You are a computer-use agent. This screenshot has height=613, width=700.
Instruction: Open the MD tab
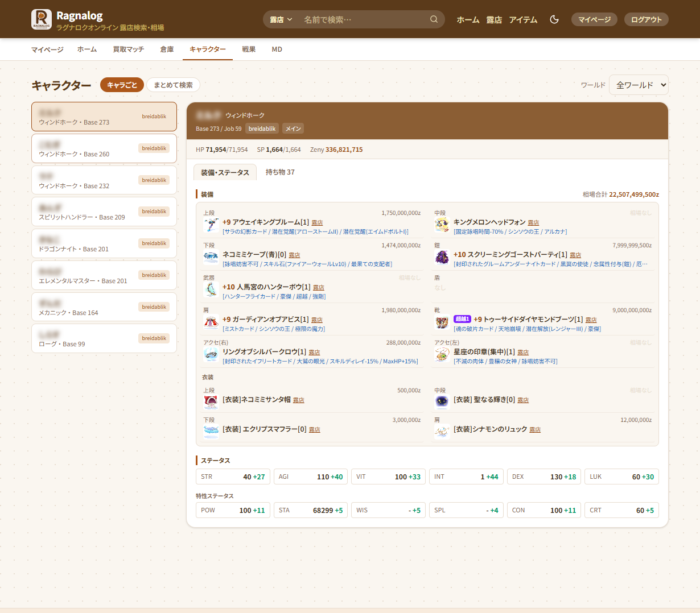277,49
